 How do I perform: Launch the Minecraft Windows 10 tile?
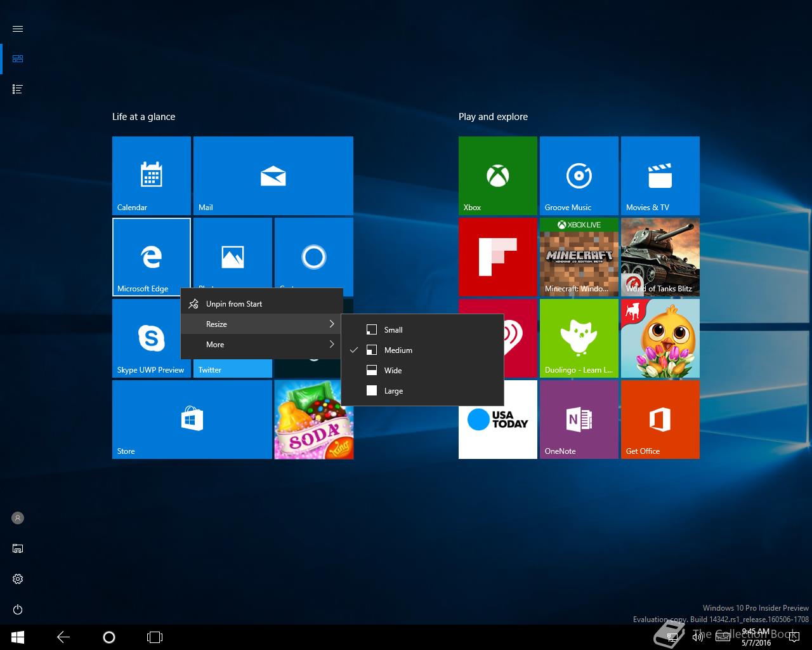point(579,257)
